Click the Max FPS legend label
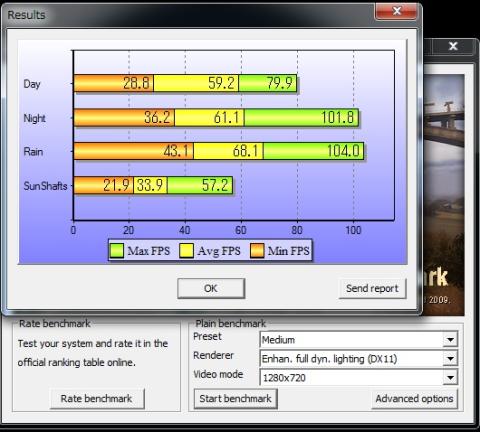Viewport: 480px width, 432px height. pyautogui.click(x=149, y=251)
